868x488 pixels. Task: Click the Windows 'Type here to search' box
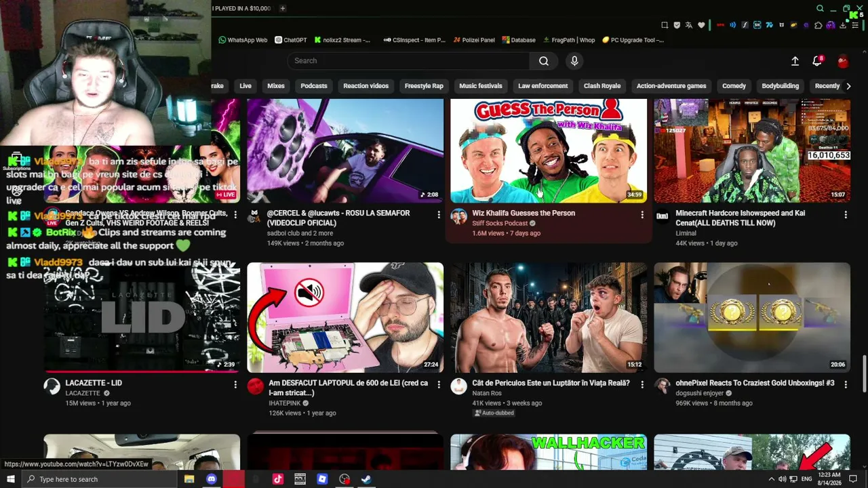click(100, 479)
